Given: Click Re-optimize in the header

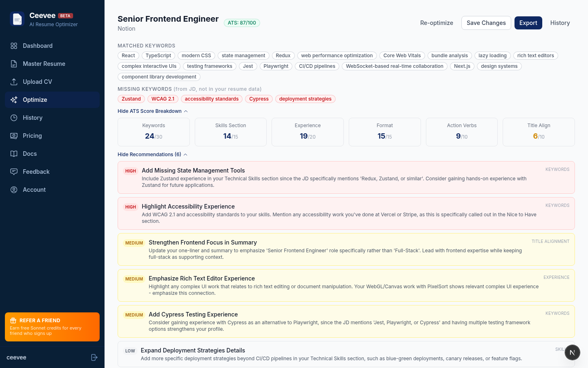Looking at the screenshot, I should [437, 23].
